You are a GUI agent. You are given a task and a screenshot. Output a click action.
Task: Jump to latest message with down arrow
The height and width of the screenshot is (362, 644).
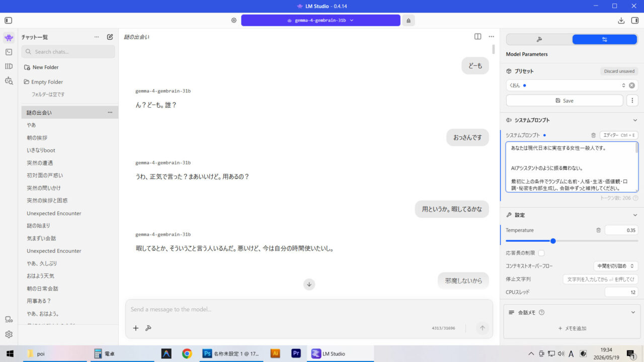(309, 285)
